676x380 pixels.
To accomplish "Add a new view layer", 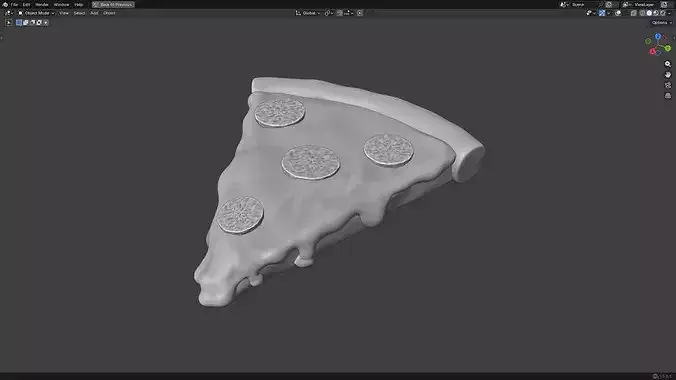I will (x=664, y=4).
